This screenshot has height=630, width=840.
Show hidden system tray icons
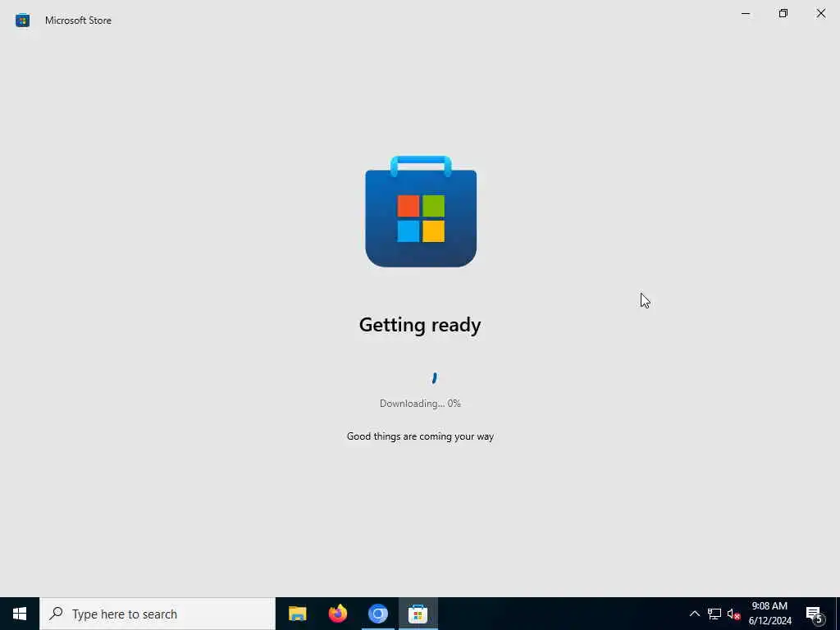694,614
